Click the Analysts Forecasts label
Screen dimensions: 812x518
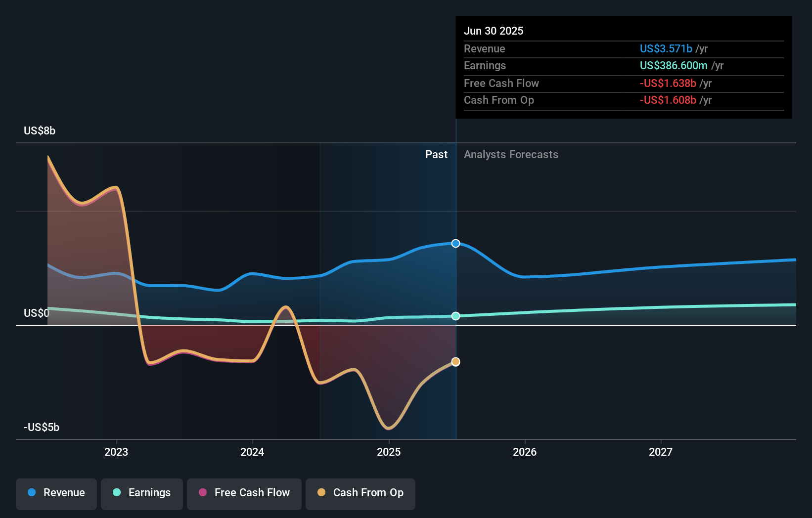point(511,154)
